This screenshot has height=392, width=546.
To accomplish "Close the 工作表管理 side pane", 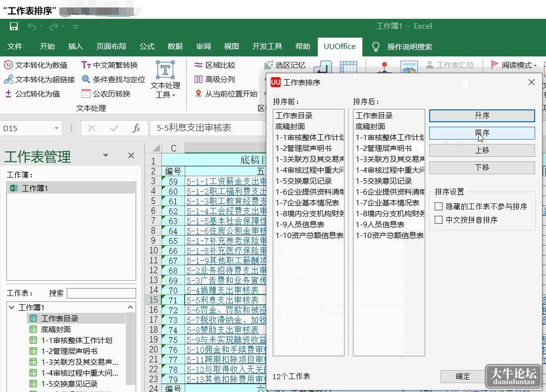I will click(x=131, y=155).
